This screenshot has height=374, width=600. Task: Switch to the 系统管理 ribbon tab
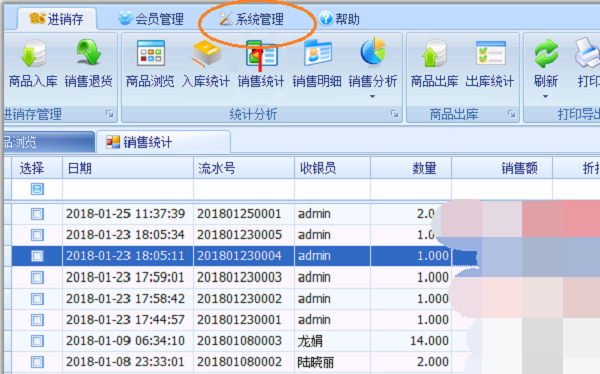click(x=251, y=19)
